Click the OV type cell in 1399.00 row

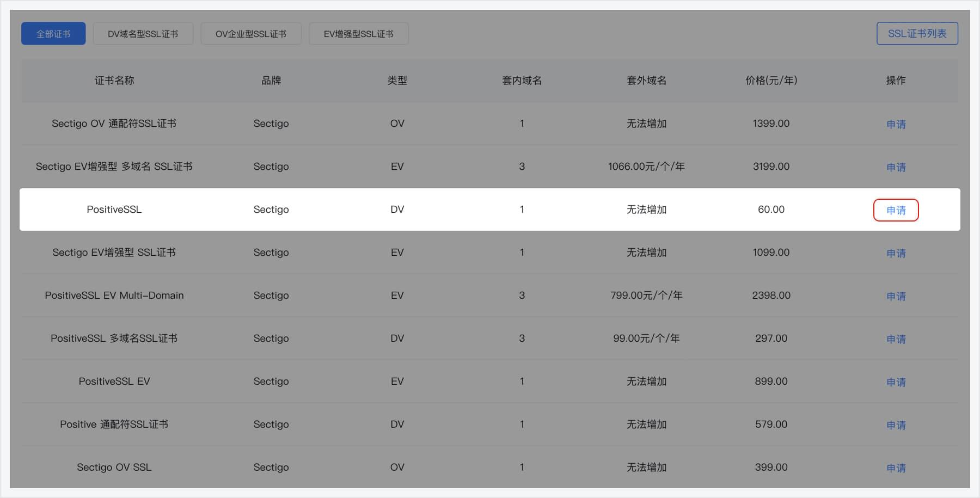[397, 124]
